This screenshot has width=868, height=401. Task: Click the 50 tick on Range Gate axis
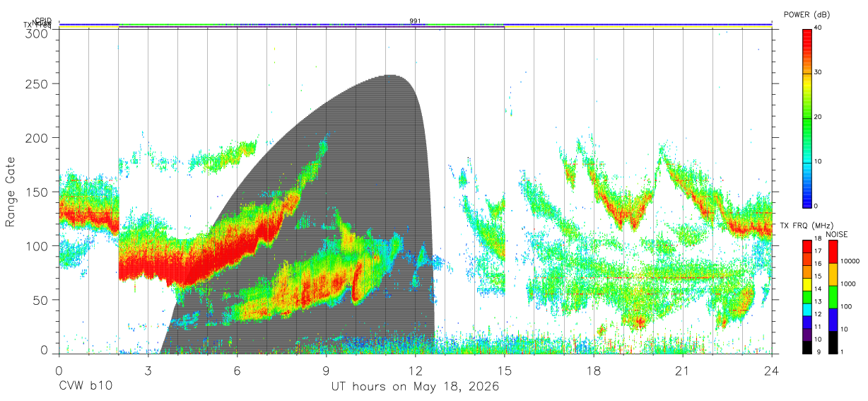[41, 300]
